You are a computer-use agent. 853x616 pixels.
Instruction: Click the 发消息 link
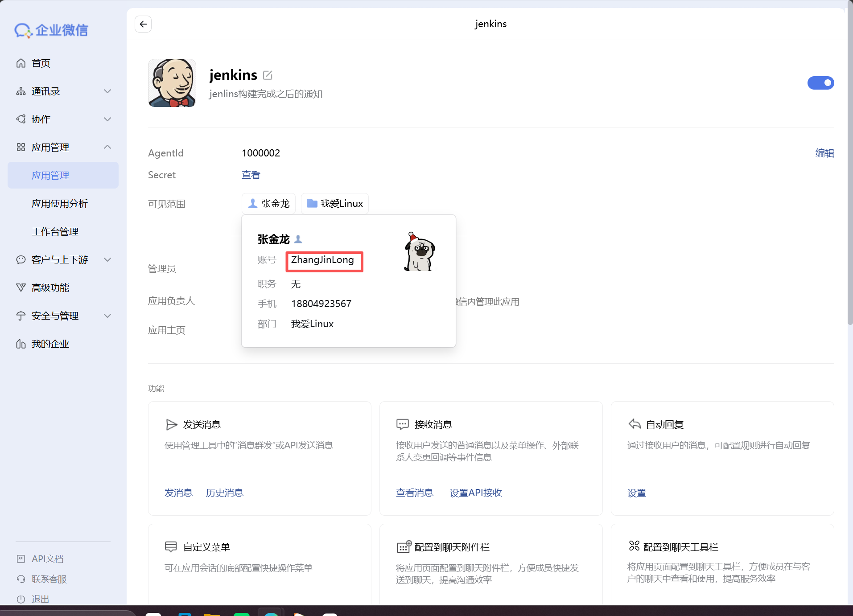[x=178, y=493]
